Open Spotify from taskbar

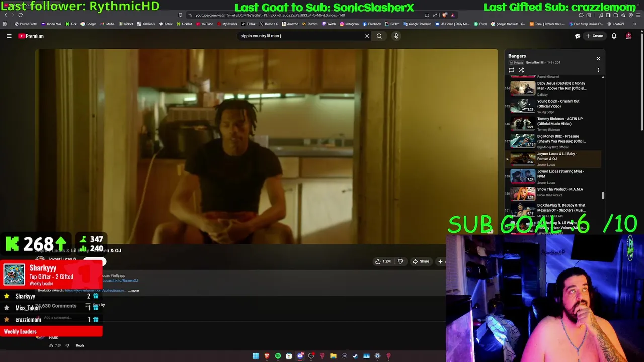278,356
